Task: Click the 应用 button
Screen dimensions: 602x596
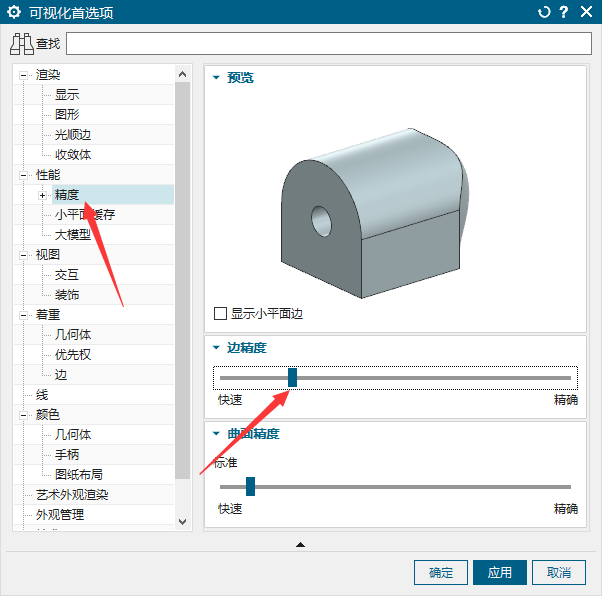Action: point(500,573)
